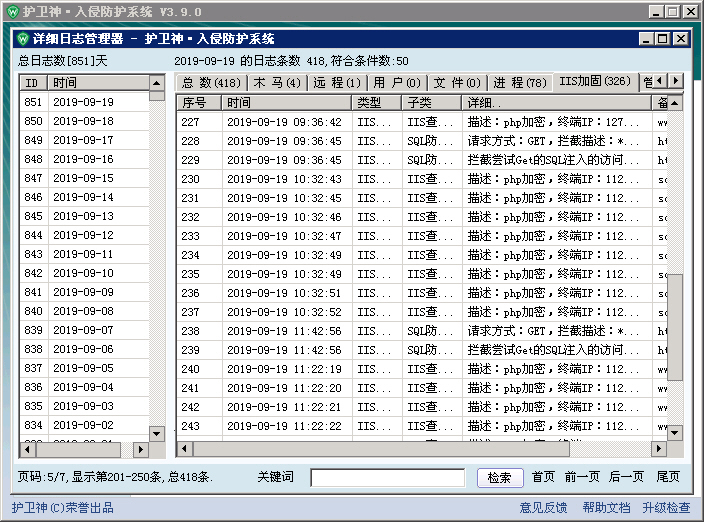Click the log table scroll left arrow
704x522 pixels.
185,448
